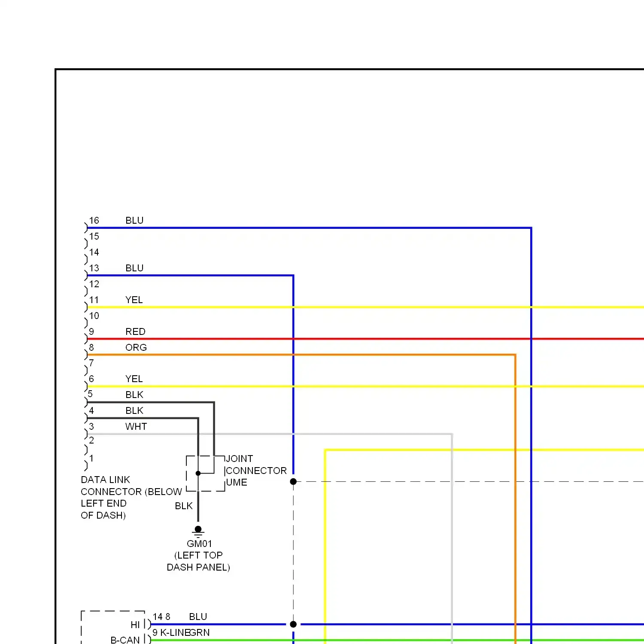644x644 pixels.
Task: Click the GRN wire color label
Action: (x=200, y=633)
